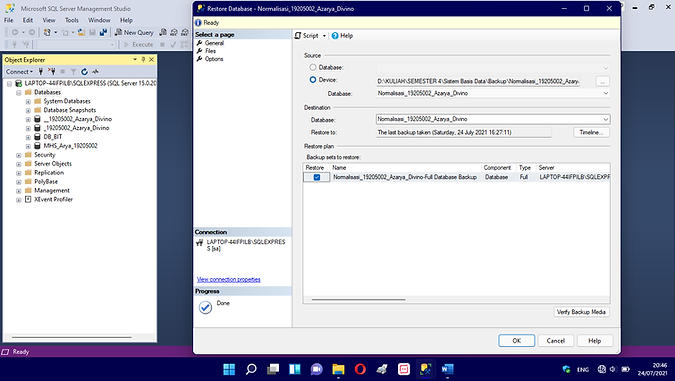Open the Windows Start menu
675x381 pixels.
tap(229, 369)
